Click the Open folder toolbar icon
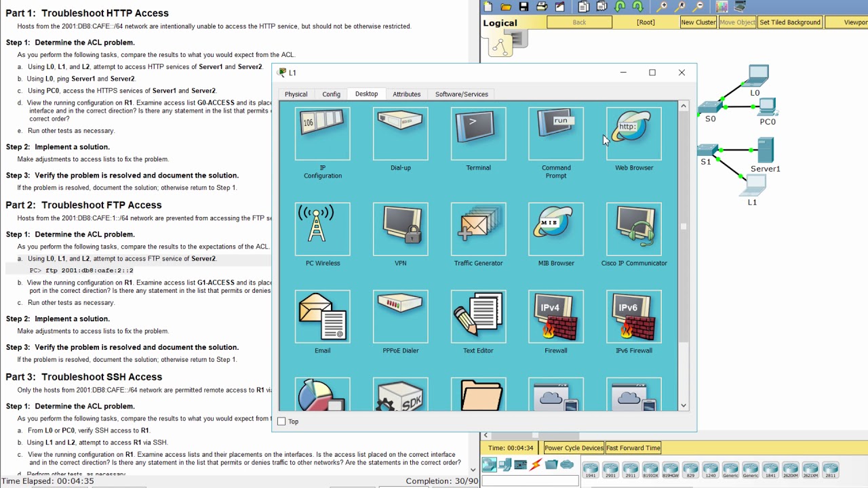 506,7
